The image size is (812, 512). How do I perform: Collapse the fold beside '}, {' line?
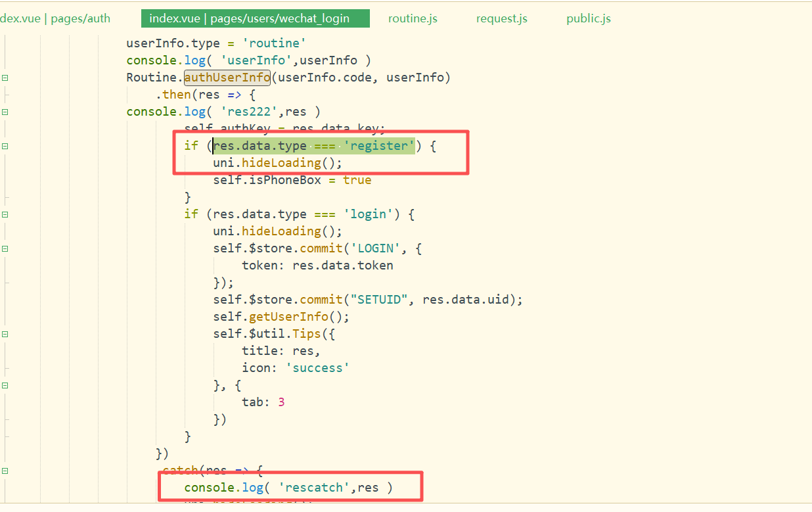(x=5, y=385)
